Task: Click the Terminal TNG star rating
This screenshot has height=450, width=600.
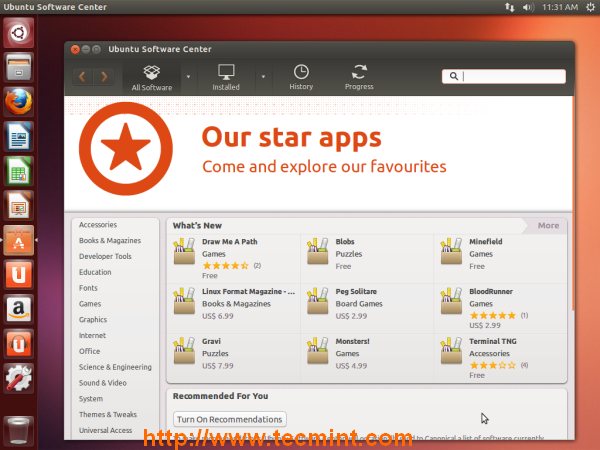Action: (492, 365)
